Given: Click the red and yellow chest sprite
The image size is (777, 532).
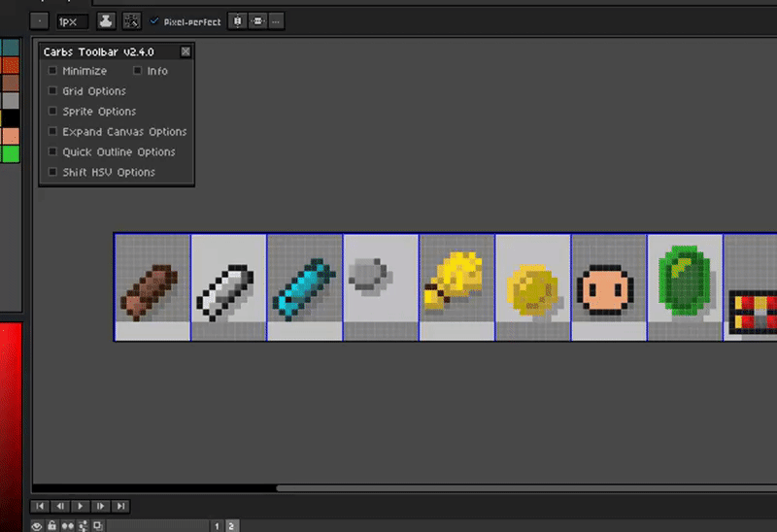Looking at the screenshot, I should tap(754, 312).
